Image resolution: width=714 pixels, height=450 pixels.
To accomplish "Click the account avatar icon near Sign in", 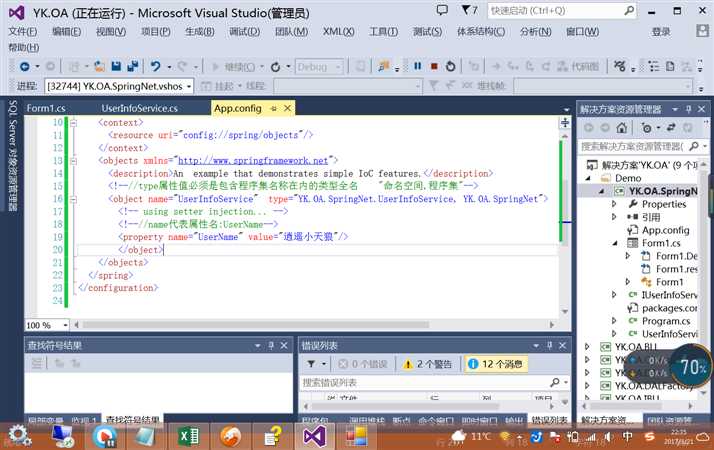I will tap(702, 31).
